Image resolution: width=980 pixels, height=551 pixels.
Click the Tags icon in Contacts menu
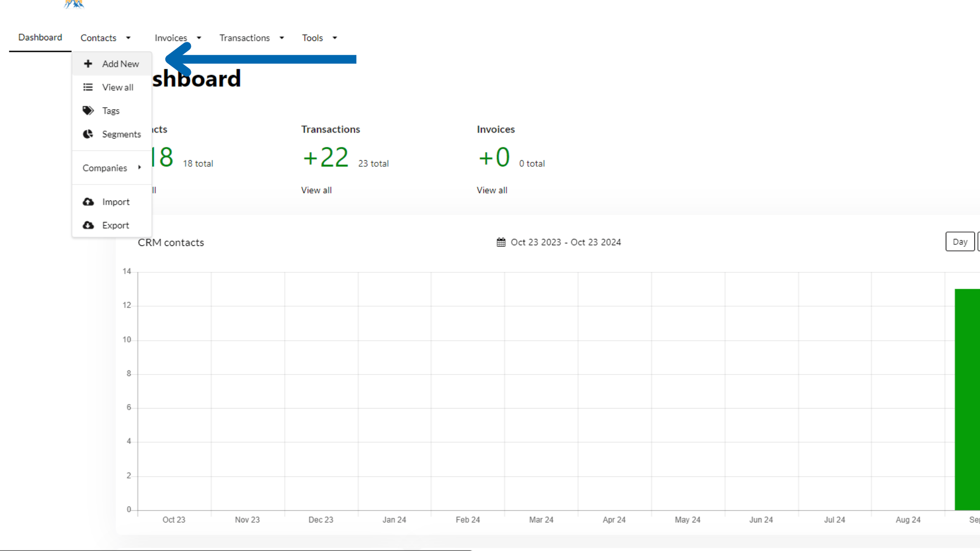coord(88,111)
